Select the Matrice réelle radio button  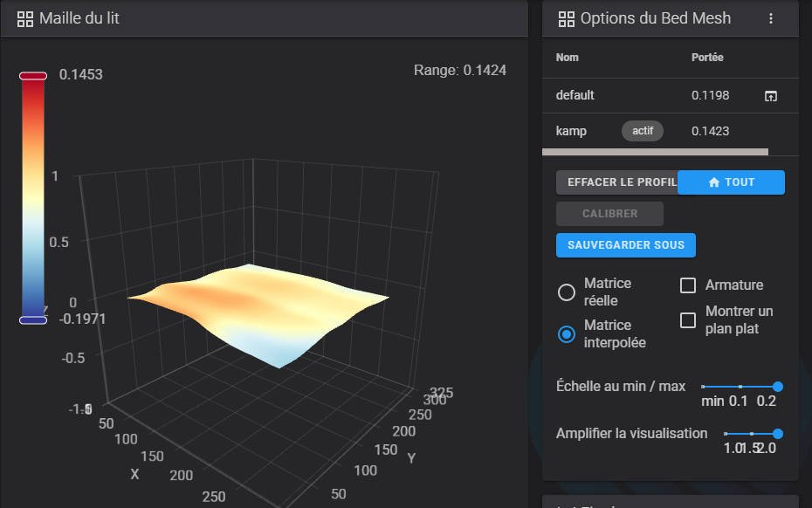566,292
